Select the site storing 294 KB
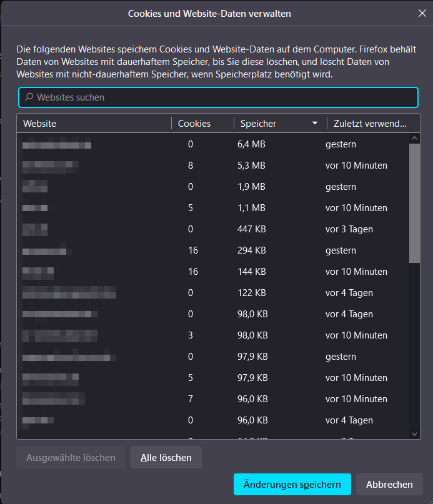This screenshot has width=433, height=504. tap(212, 250)
